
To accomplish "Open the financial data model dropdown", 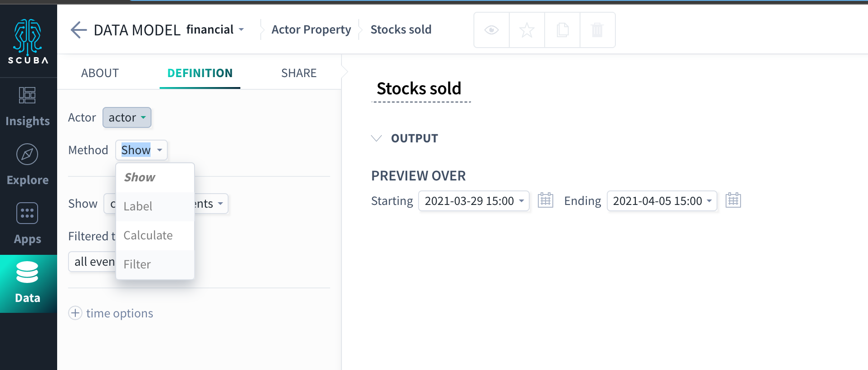I will (215, 29).
